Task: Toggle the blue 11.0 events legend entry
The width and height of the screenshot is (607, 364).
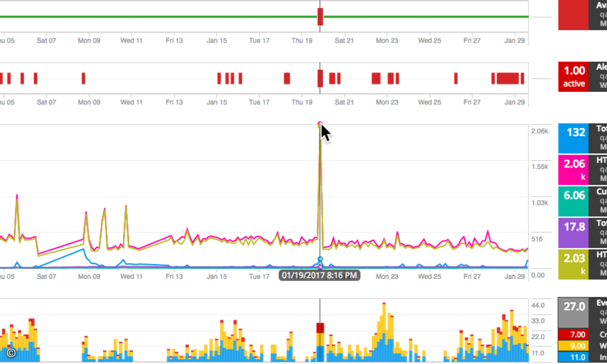Action: click(573, 357)
